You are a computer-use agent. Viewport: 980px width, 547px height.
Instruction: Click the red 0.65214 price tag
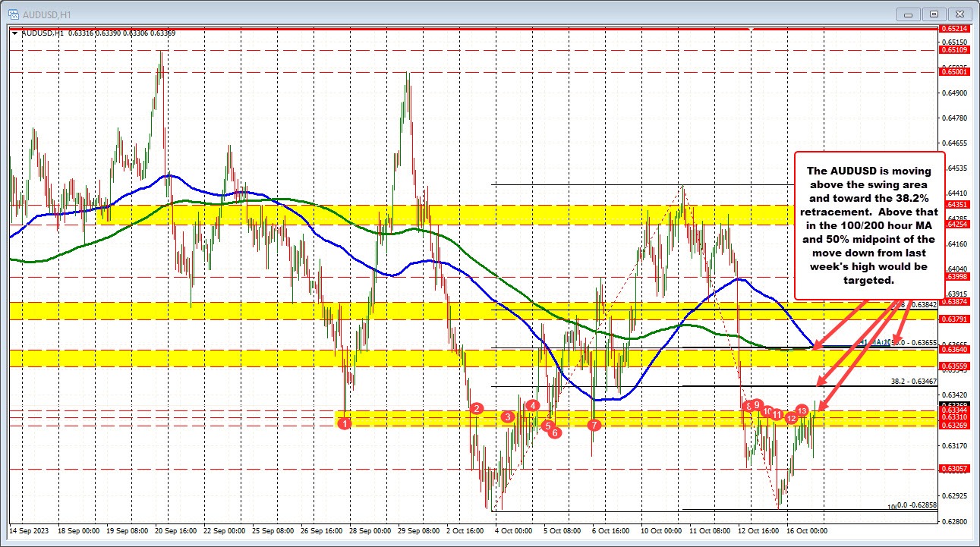(x=954, y=28)
